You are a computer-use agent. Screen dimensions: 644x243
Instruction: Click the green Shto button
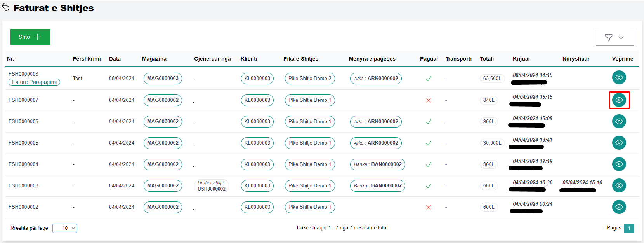[x=30, y=37]
